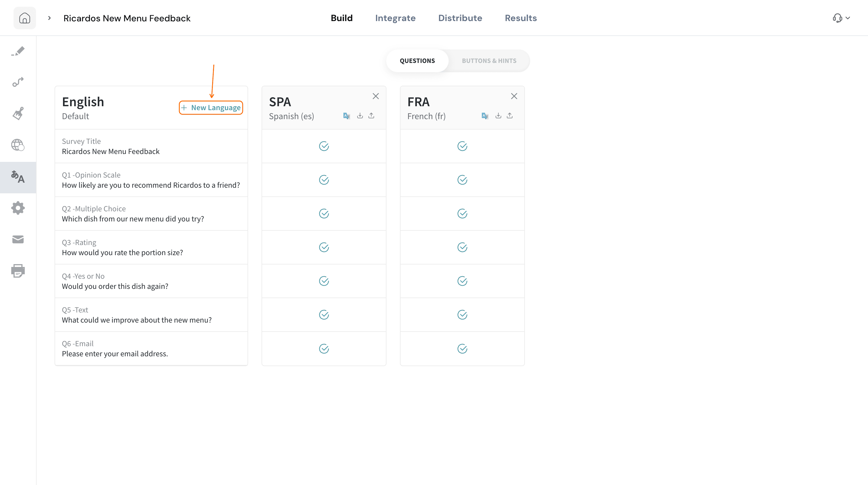868x485 pixels.
Task: Click the auto-translate icon for French
Action: [485, 116]
